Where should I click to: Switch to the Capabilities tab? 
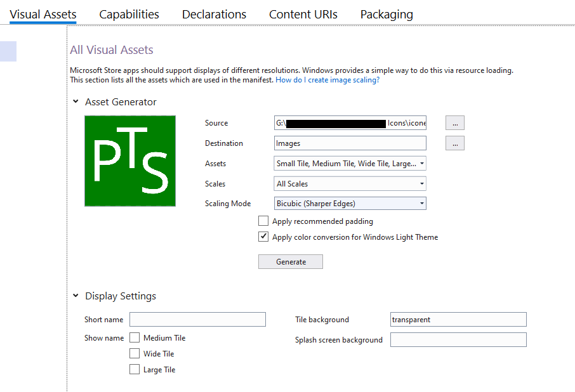point(129,14)
